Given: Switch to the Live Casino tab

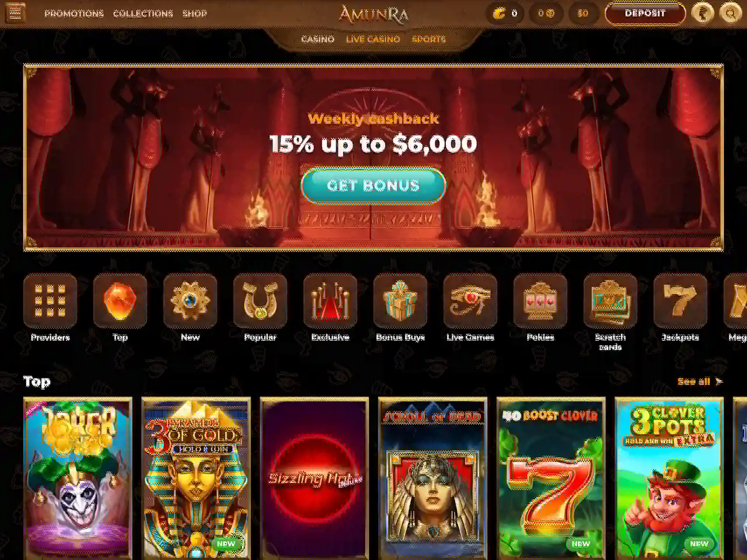Looking at the screenshot, I should (x=373, y=39).
